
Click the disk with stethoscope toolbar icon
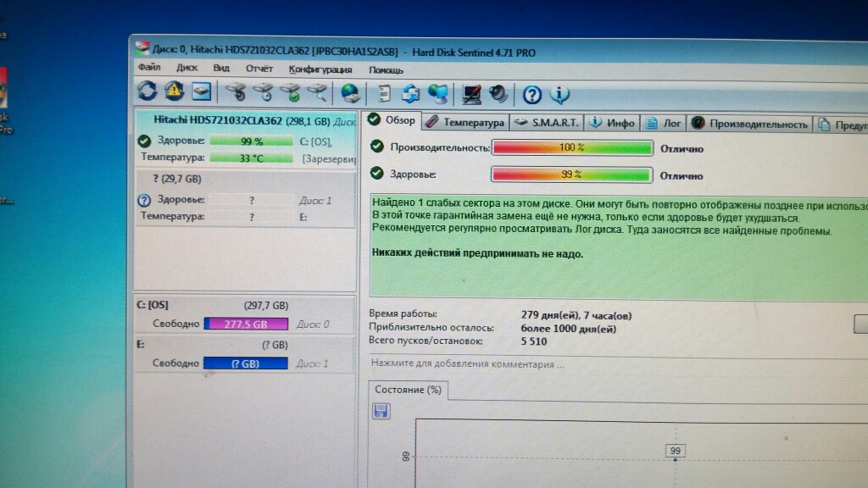point(236,91)
